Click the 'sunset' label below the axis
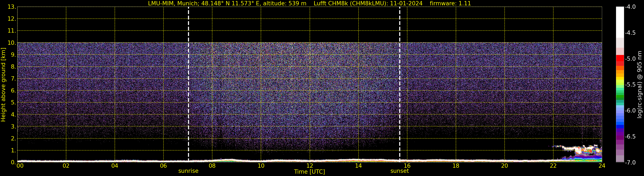The height and width of the screenshot is (176, 644). click(x=399, y=171)
